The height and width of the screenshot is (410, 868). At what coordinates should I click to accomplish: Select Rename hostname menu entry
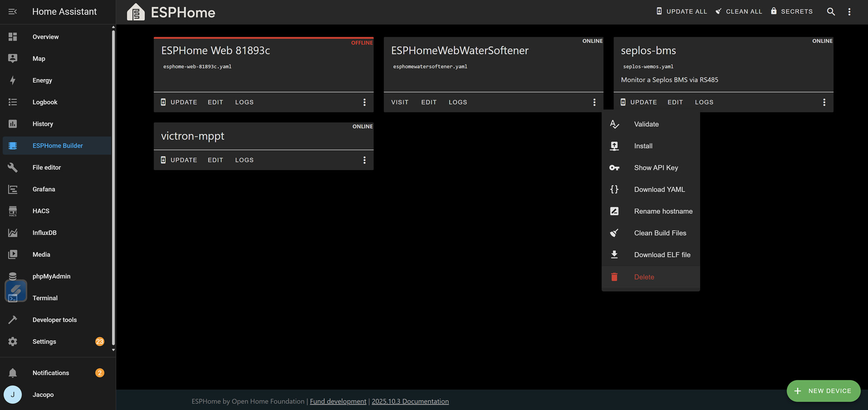651,211
